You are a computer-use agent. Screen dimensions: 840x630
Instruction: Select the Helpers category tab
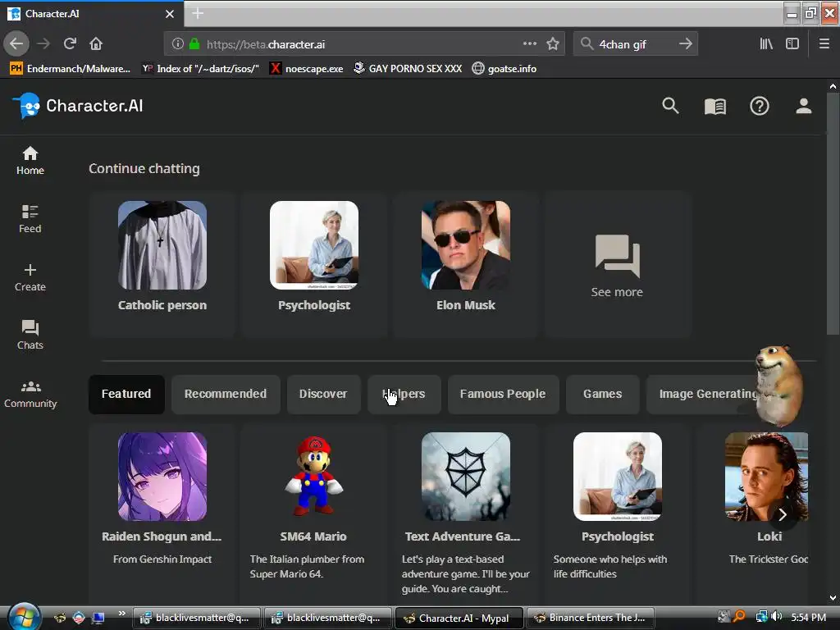coord(404,395)
